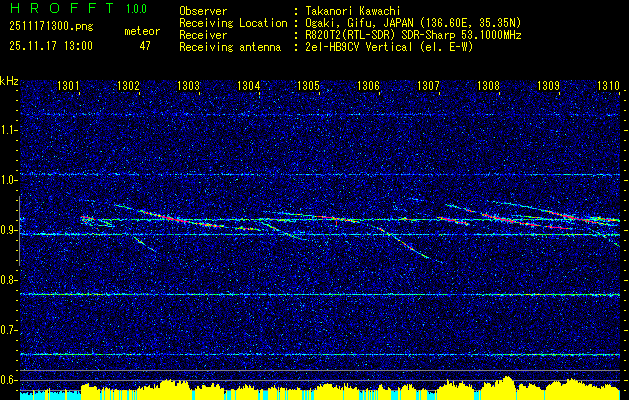Click the 1309 time marker
This screenshot has height=400, width=629.
point(548,85)
